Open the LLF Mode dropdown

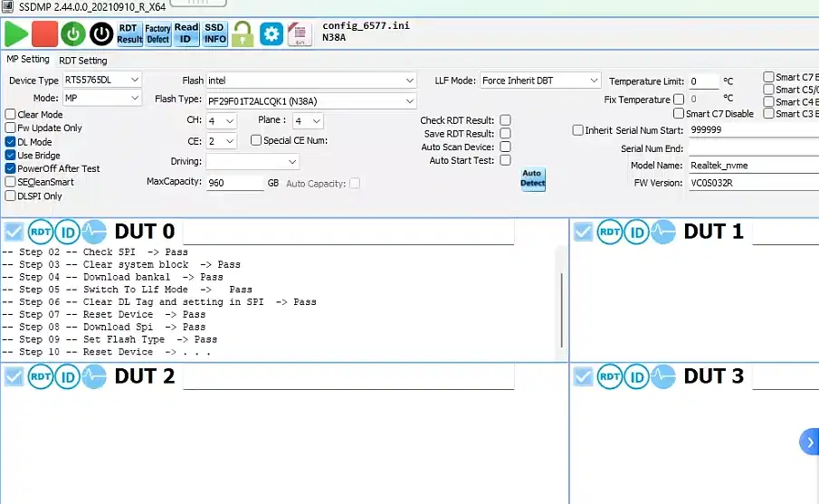coord(540,81)
